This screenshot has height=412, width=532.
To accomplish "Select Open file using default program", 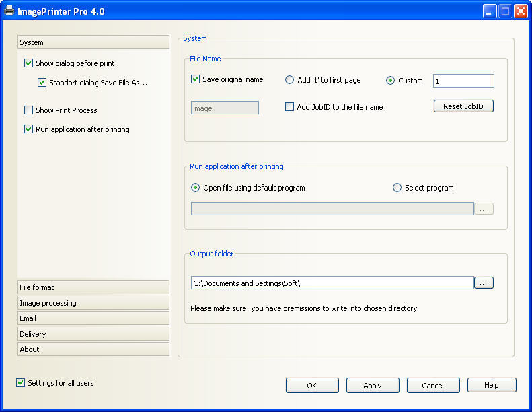I will 196,188.
